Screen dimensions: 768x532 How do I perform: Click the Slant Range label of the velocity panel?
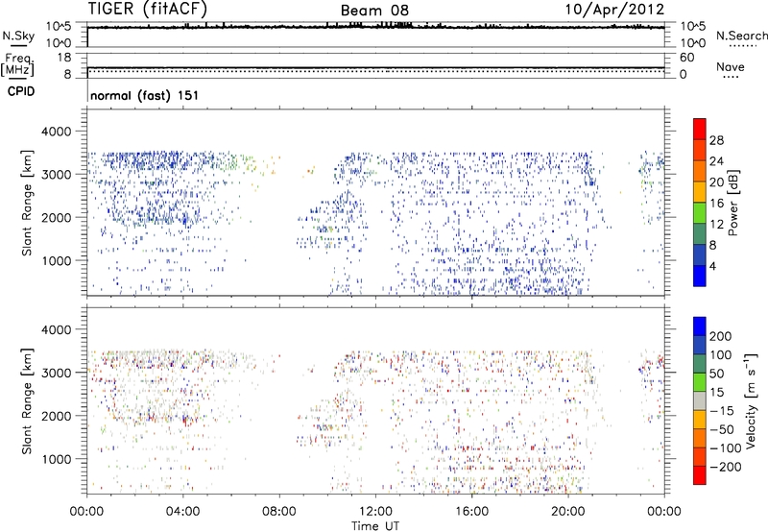28,401
